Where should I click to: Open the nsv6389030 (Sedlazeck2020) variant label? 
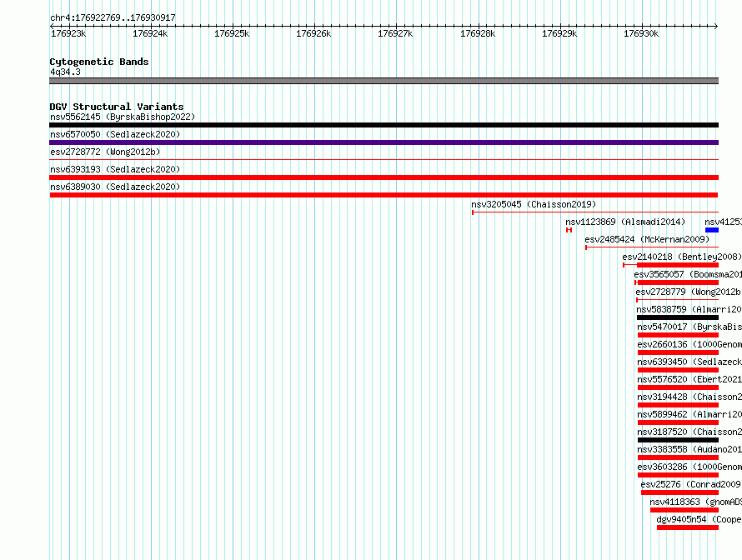click(115, 187)
